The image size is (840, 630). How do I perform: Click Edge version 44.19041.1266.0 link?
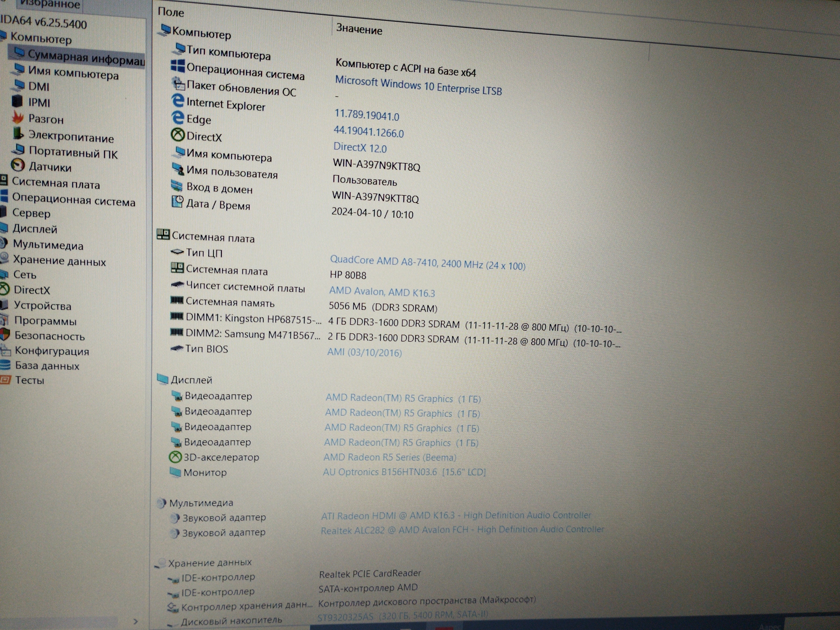click(368, 131)
